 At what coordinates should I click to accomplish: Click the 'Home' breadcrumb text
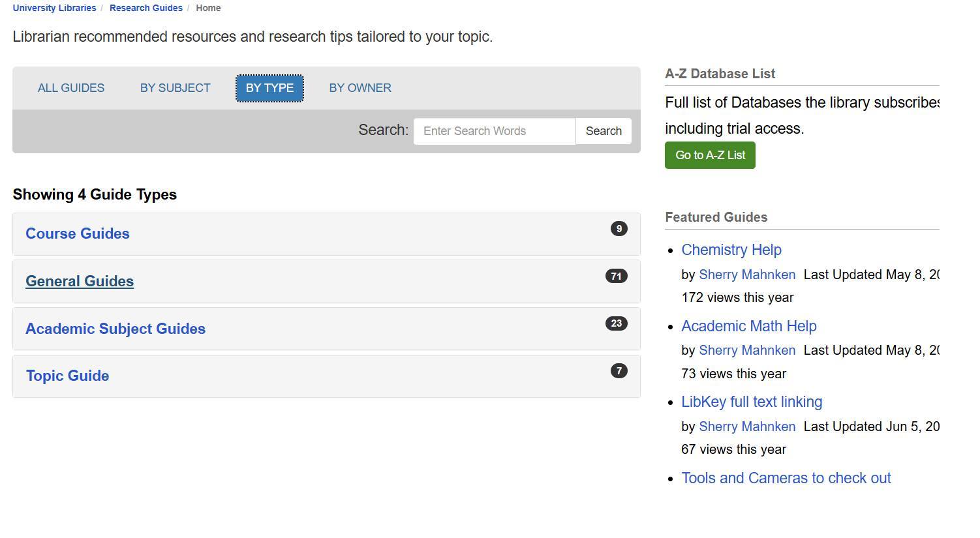click(x=208, y=8)
